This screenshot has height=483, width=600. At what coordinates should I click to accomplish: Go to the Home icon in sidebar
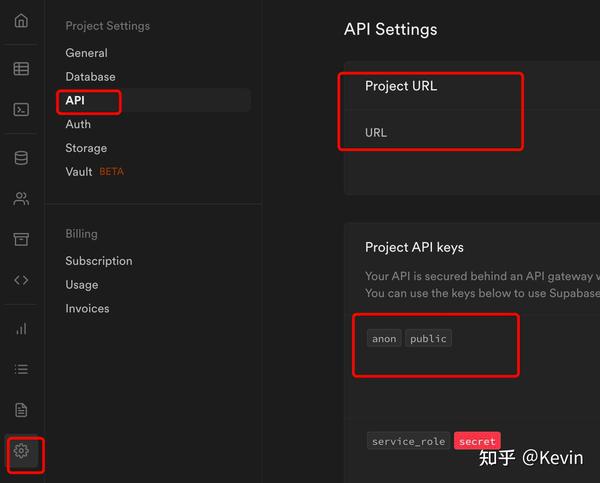point(21,21)
